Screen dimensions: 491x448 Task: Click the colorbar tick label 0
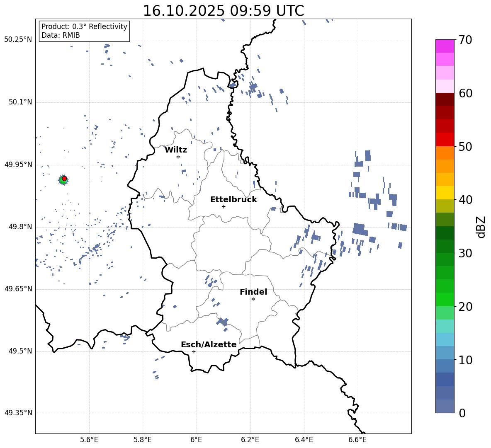(462, 413)
